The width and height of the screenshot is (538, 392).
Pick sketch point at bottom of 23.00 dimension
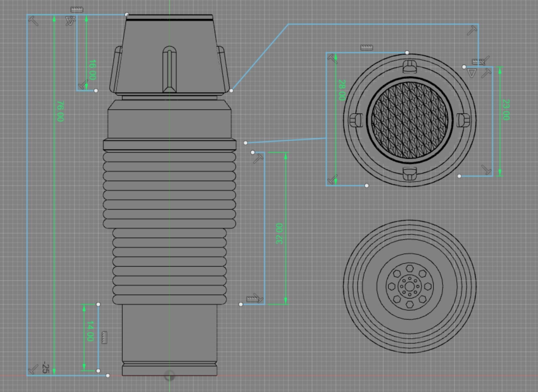coord(459,176)
